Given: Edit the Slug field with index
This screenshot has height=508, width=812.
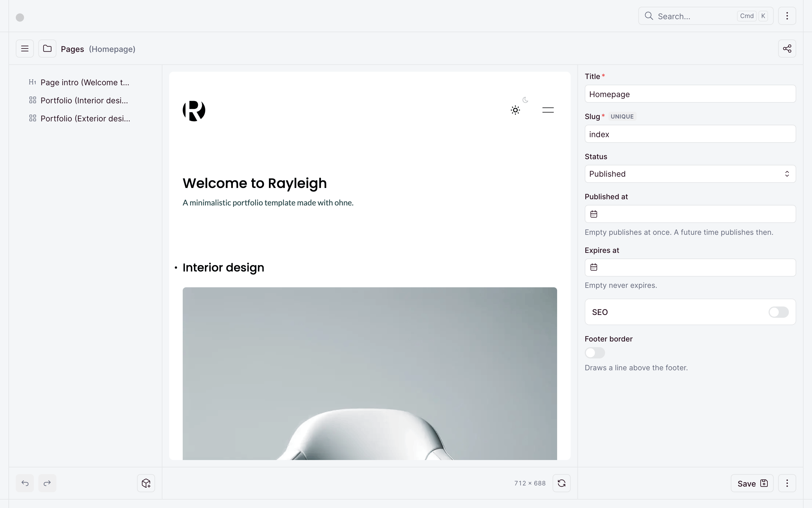Looking at the screenshot, I should [x=690, y=134].
